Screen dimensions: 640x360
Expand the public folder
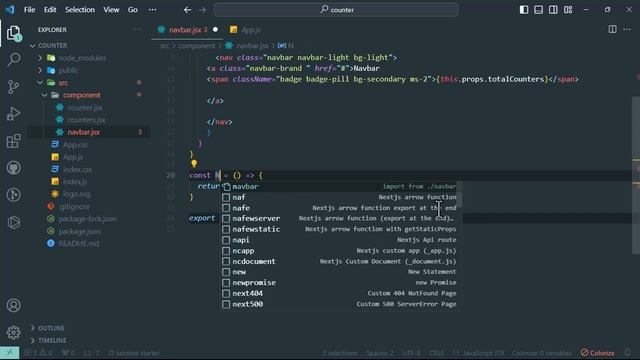pyautogui.click(x=40, y=70)
